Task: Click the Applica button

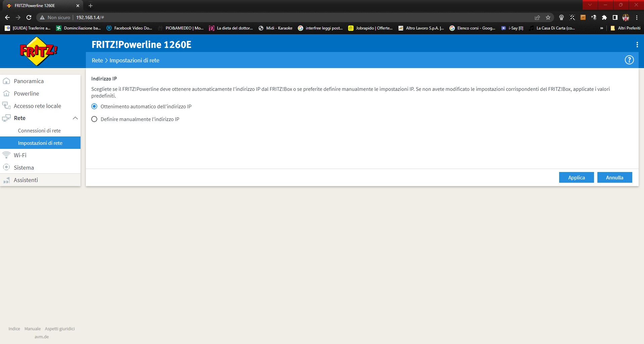Action: click(x=576, y=177)
